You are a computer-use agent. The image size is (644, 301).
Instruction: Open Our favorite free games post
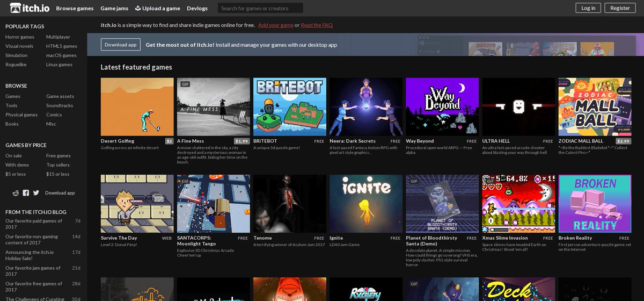[x=34, y=286]
